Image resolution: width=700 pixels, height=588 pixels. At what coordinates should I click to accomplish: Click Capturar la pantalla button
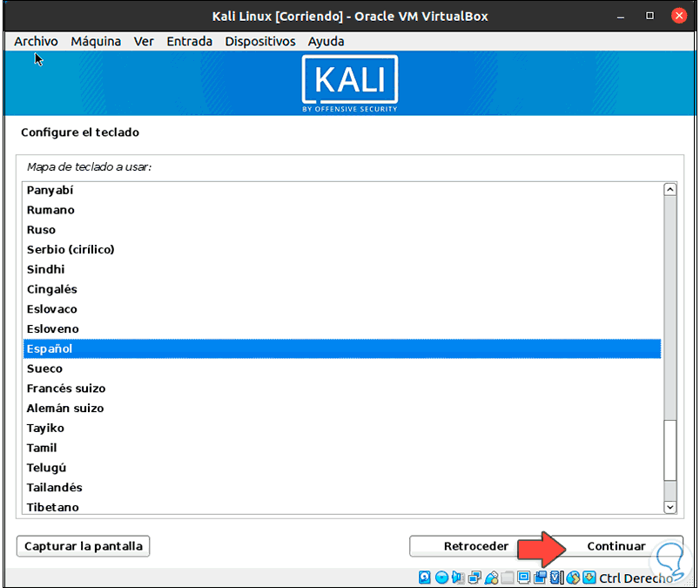(x=83, y=546)
